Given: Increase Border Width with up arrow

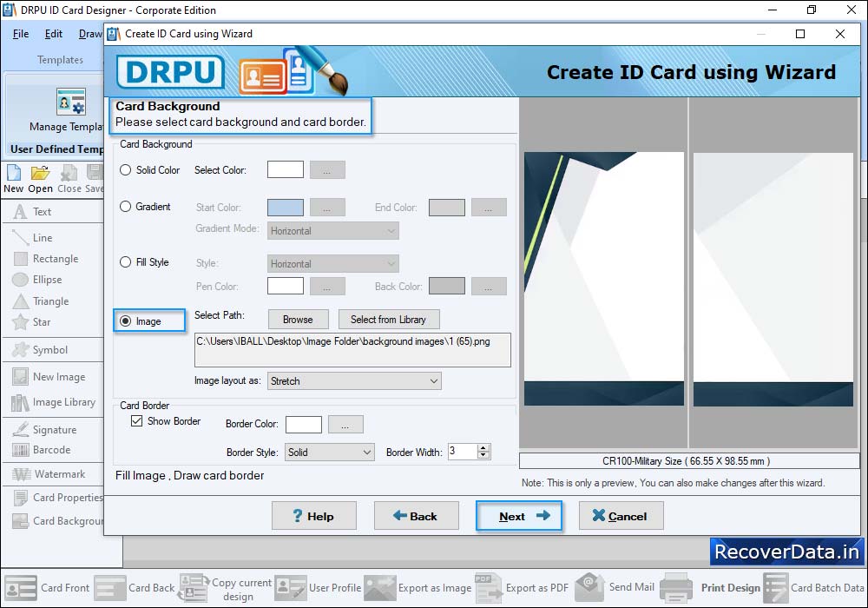Looking at the screenshot, I should (x=483, y=448).
